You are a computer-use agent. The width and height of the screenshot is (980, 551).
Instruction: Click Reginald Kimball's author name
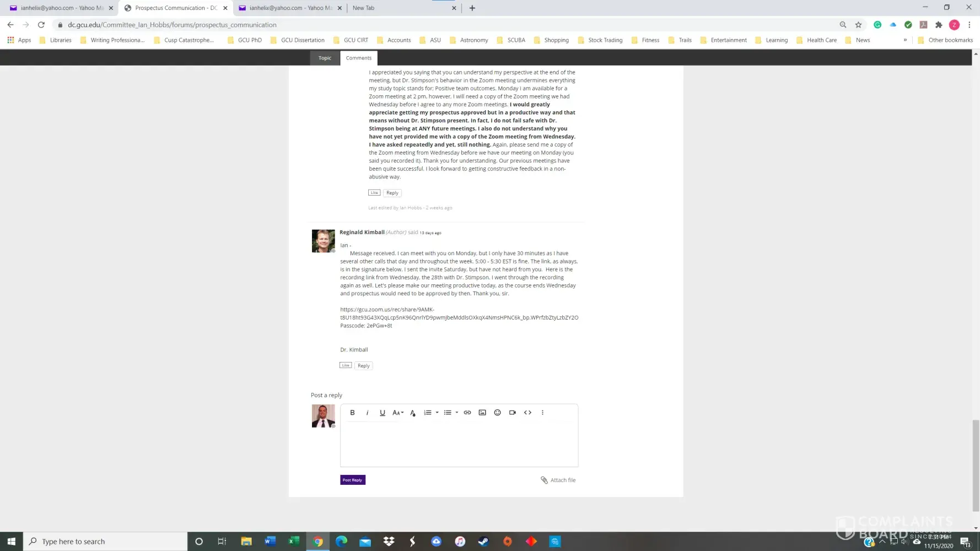coord(362,233)
